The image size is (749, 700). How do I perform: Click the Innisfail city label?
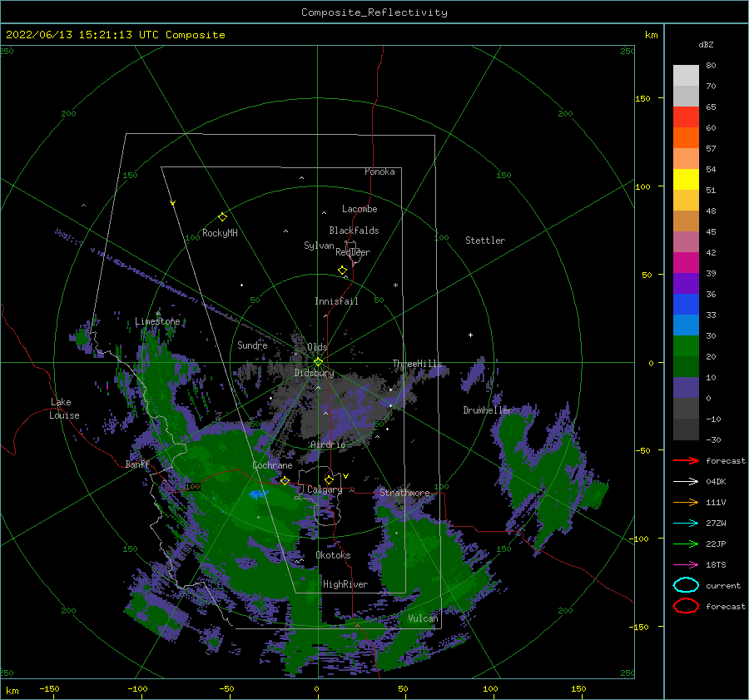tap(336, 301)
